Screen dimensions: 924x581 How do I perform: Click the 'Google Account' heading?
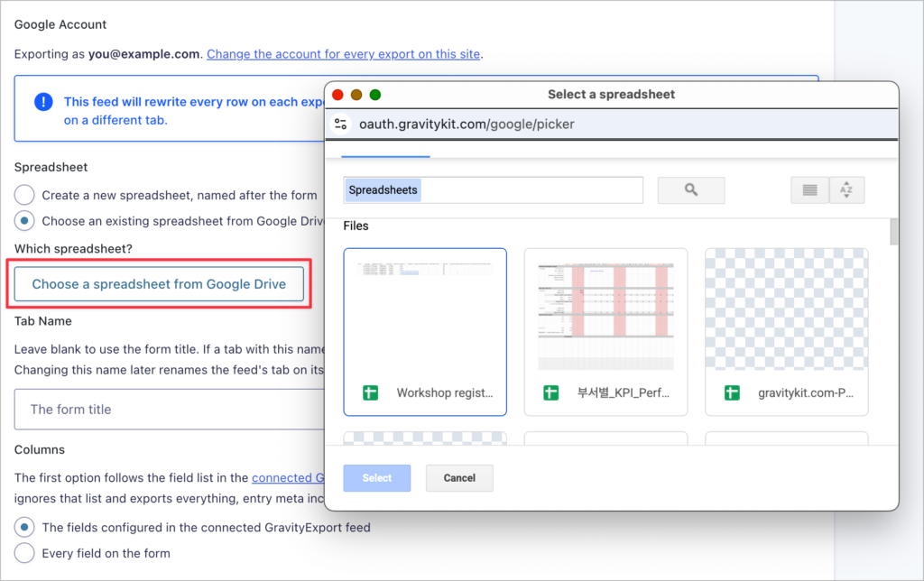click(x=60, y=24)
